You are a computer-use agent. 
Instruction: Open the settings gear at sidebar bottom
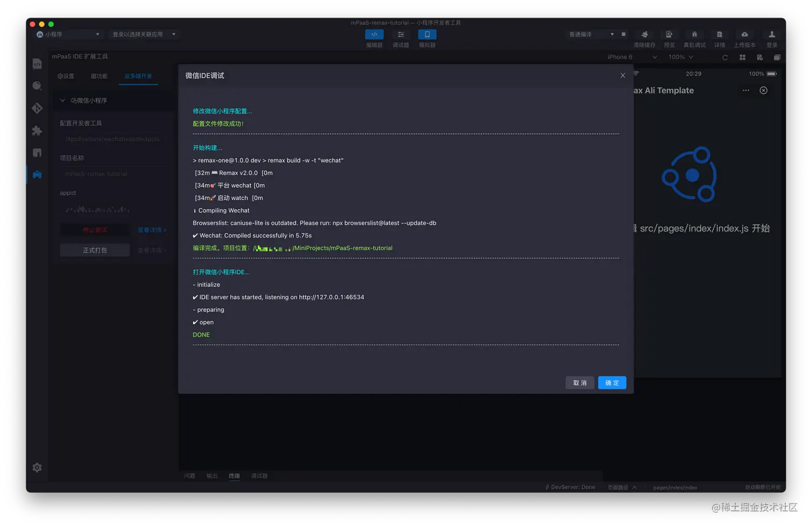(x=37, y=467)
